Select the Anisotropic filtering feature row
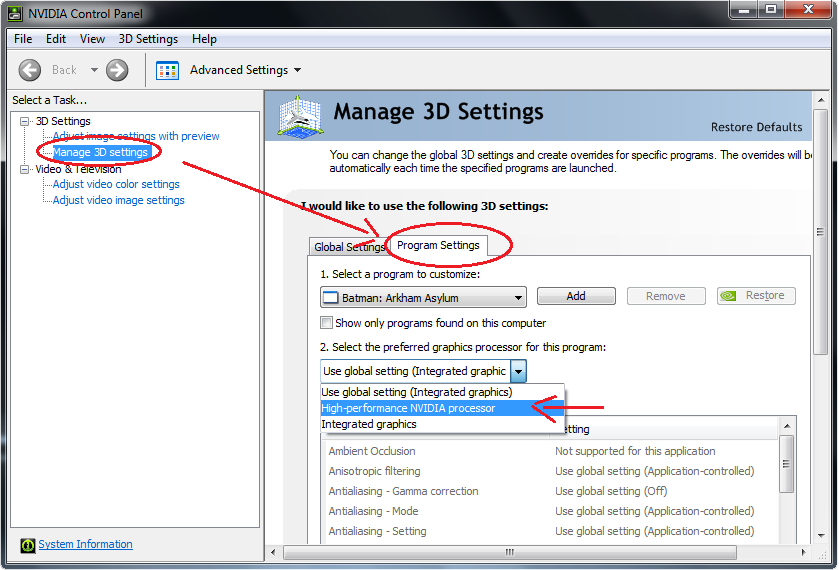The width and height of the screenshot is (839, 570). tap(551, 472)
